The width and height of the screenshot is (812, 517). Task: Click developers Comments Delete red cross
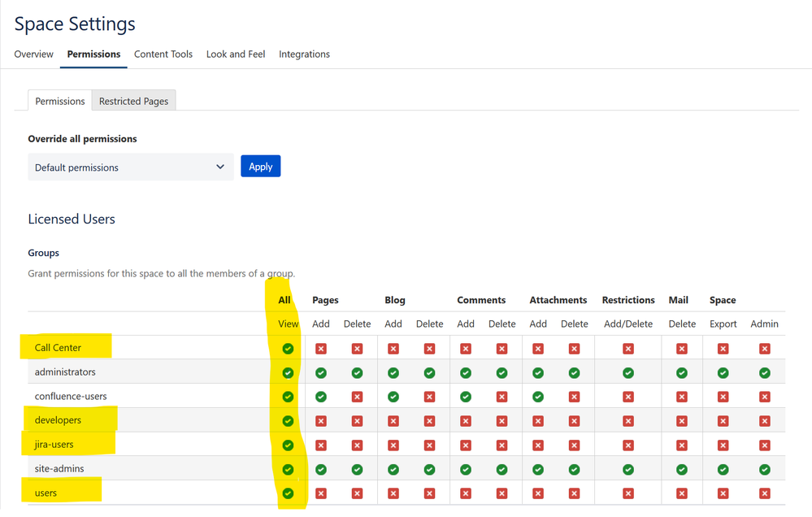502,421
